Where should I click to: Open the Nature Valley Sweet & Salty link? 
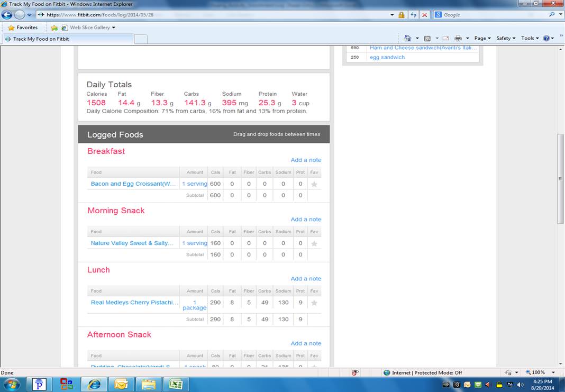coord(132,243)
